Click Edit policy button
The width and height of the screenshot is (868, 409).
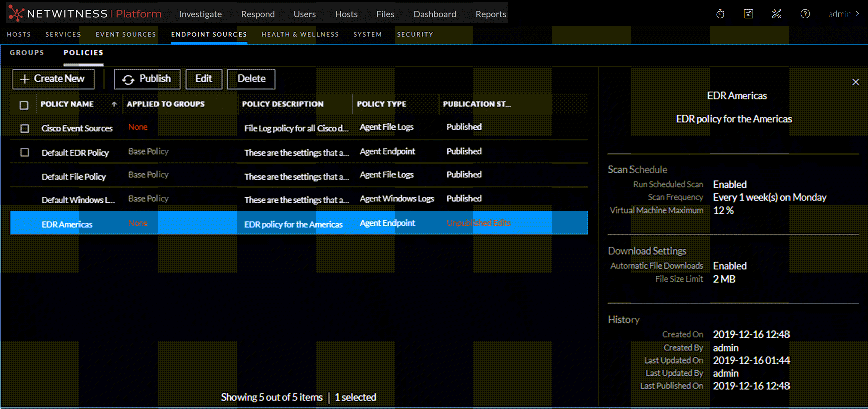click(204, 79)
